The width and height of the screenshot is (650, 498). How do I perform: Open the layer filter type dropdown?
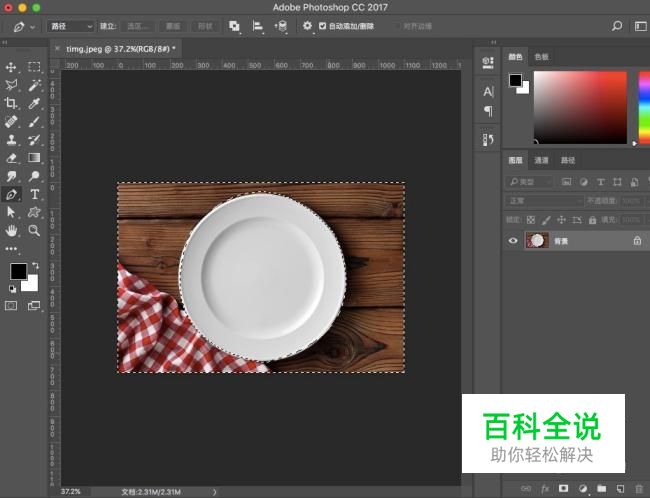[529, 182]
